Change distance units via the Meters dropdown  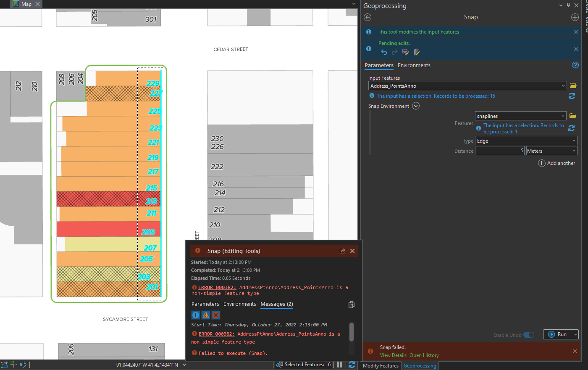[x=551, y=151]
